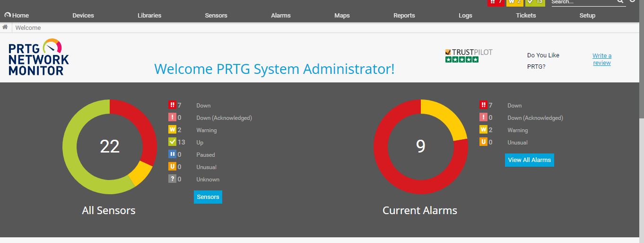The height and width of the screenshot is (243, 644).
Task: Click the PRTG Network Monitor logo
Action: (x=38, y=57)
